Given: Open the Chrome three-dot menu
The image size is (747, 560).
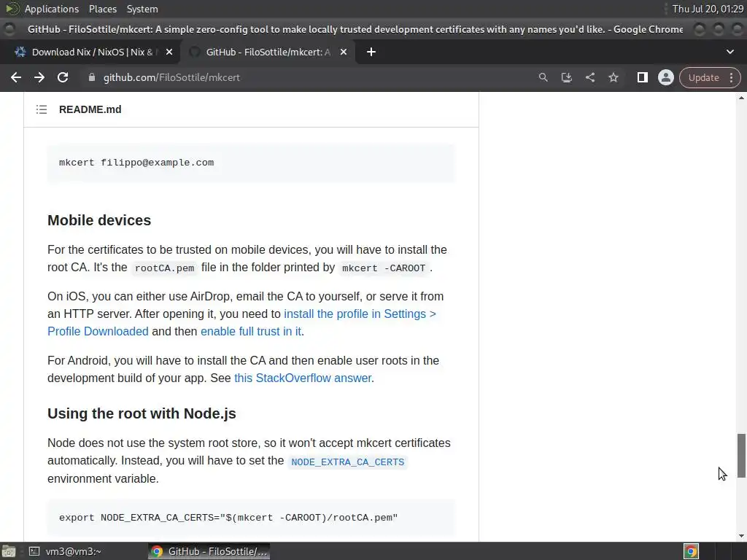Looking at the screenshot, I should [x=731, y=77].
